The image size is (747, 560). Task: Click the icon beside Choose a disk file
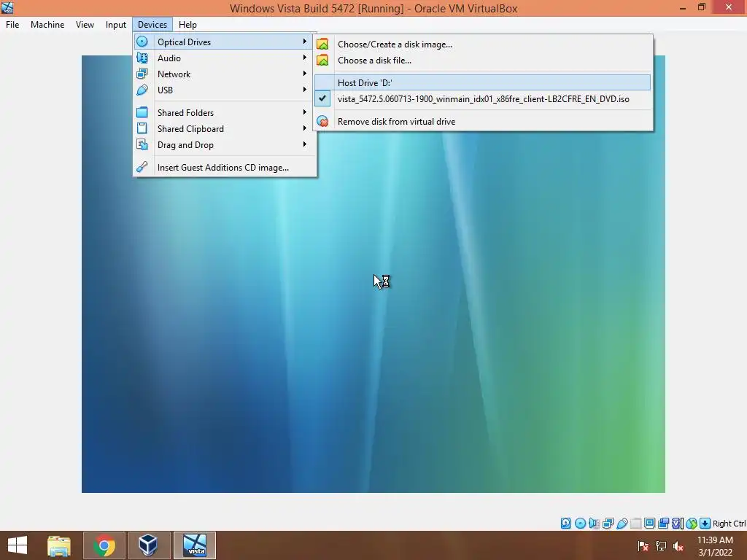tap(322, 60)
